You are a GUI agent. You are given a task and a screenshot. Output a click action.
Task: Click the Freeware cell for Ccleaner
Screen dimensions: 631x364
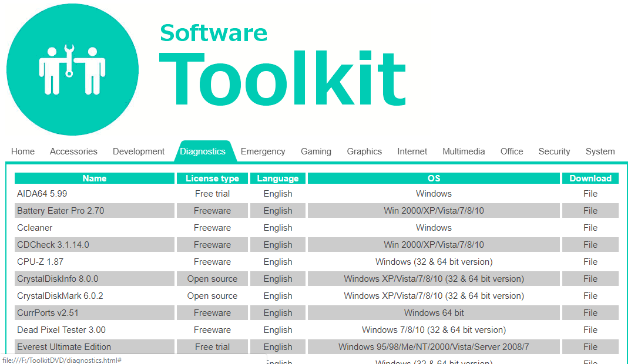(213, 228)
